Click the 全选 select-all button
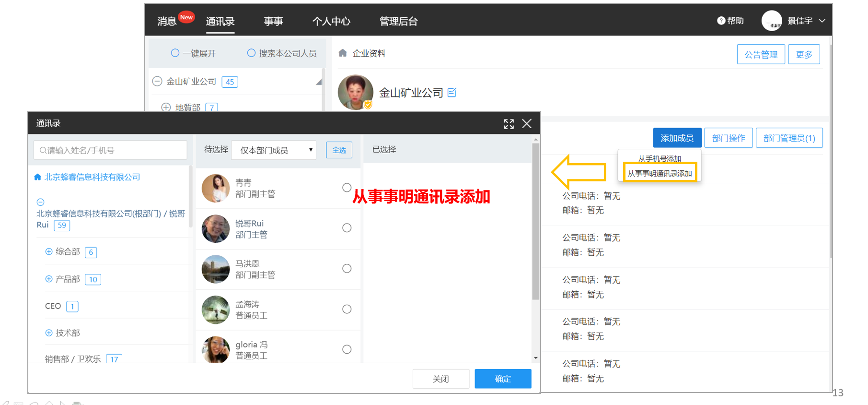The height and width of the screenshot is (405, 868). pyautogui.click(x=339, y=150)
